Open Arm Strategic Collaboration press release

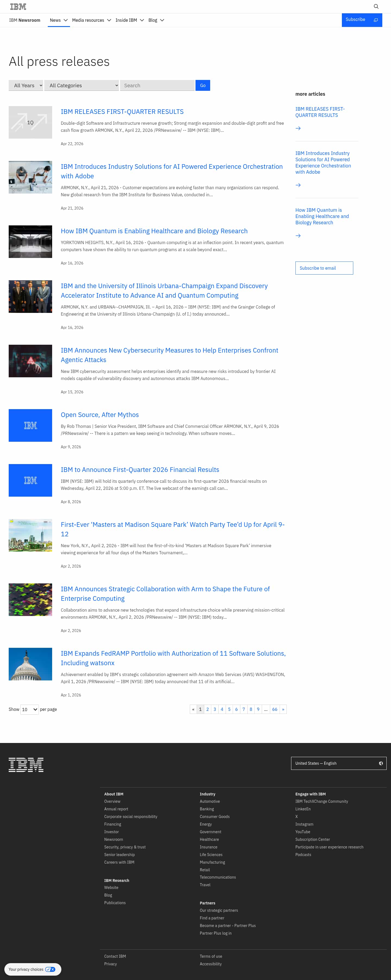tap(165, 593)
